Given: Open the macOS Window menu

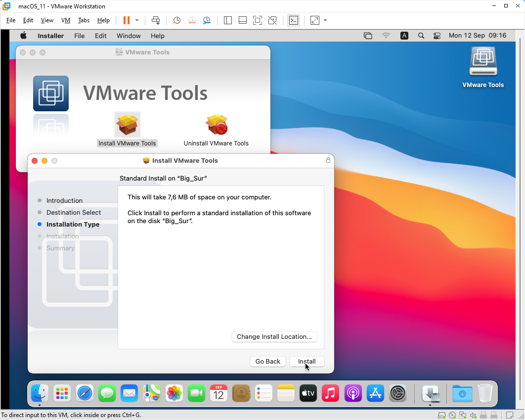Looking at the screenshot, I should [x=129, y=36].
